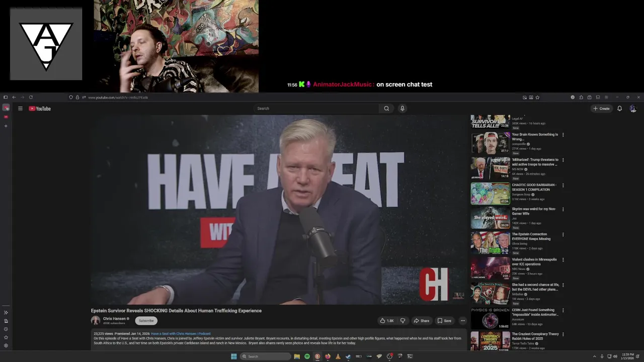This screenshot has width=644, height=362.
Task: Click AnimatorJackMusic chat username overlay
Action: [343, 84]
